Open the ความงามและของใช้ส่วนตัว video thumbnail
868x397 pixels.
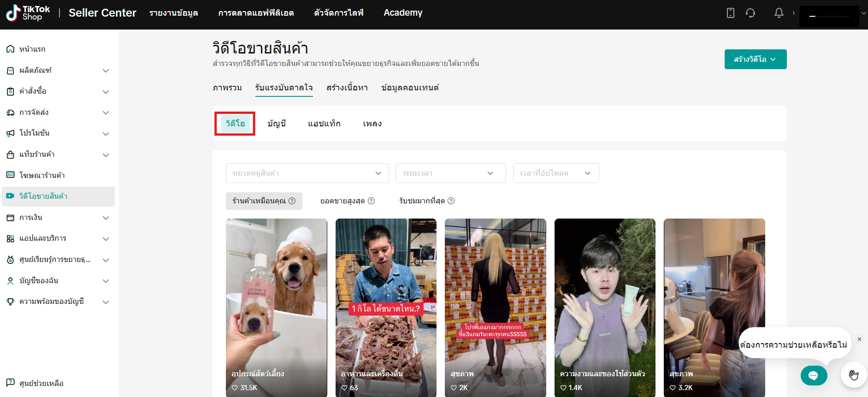[605, 308]
